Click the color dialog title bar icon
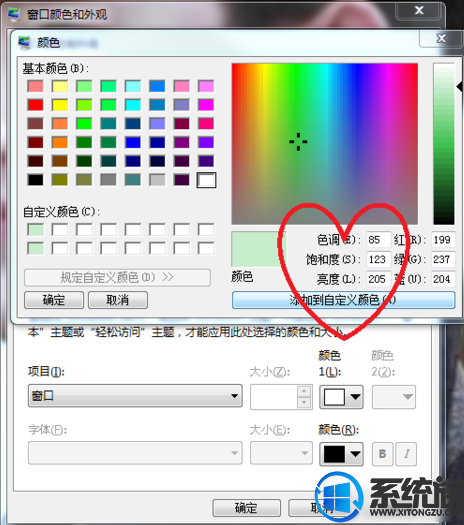Screen dimensions: 464x525 point(24,43)
